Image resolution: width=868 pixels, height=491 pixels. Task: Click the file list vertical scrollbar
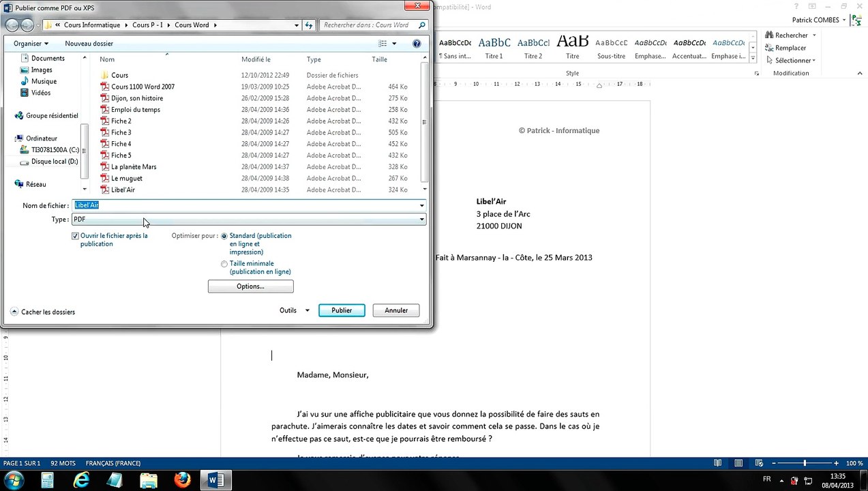425,123
